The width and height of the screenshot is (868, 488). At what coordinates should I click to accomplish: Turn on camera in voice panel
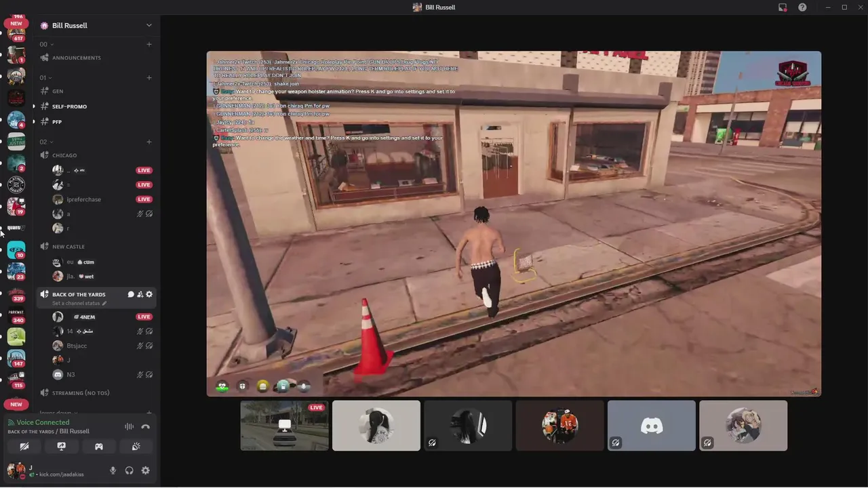(24, 447)
